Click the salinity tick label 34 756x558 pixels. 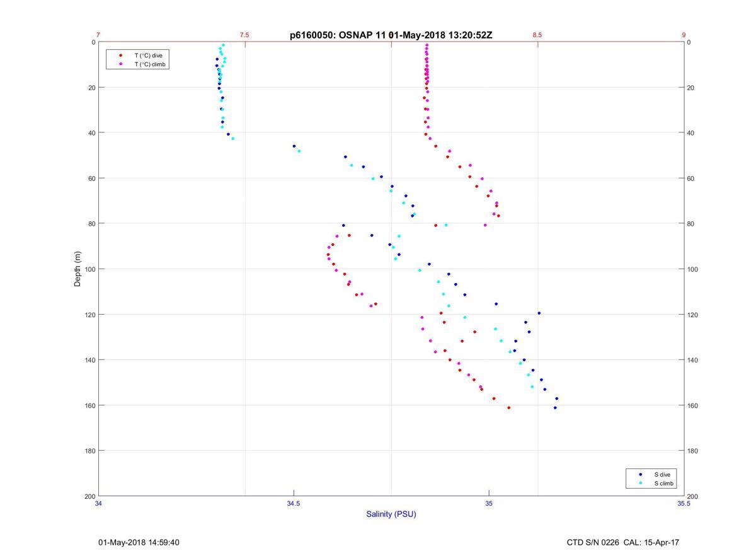click(x=99, y=503)
